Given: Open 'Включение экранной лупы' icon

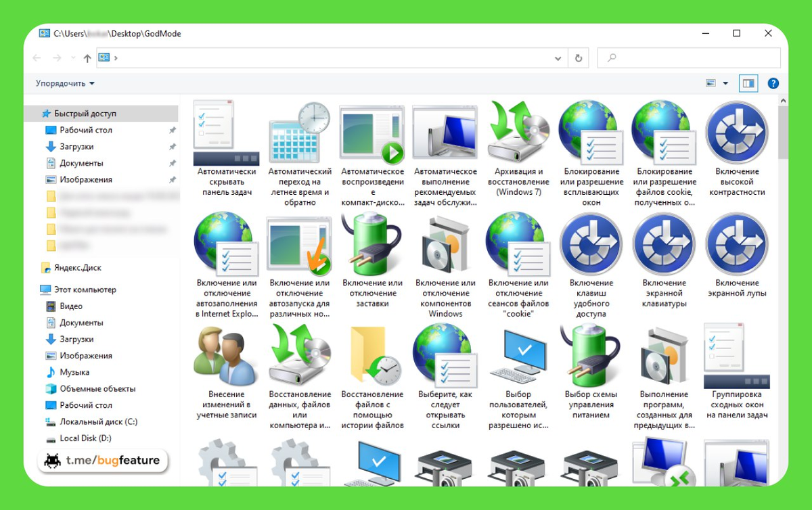Looking at the screenshot, I should [737, 244].
